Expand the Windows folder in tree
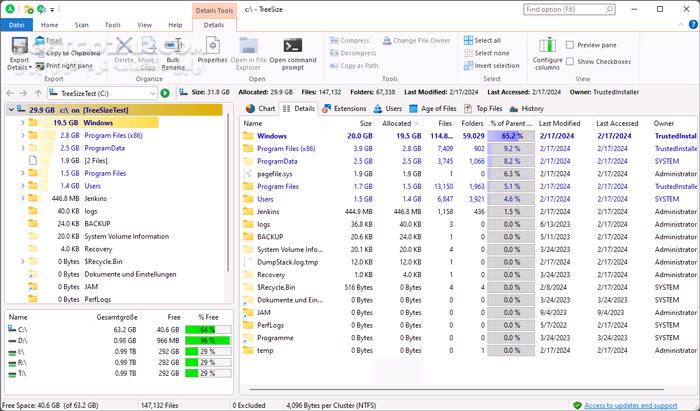The image size is (700, 411). click(x=23, y=123)
